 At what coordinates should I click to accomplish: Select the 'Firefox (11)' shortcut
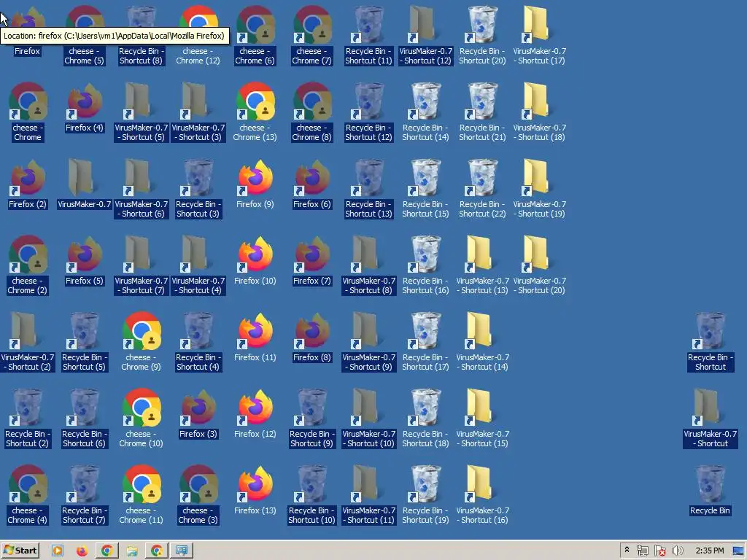click(x=255, y=337)
